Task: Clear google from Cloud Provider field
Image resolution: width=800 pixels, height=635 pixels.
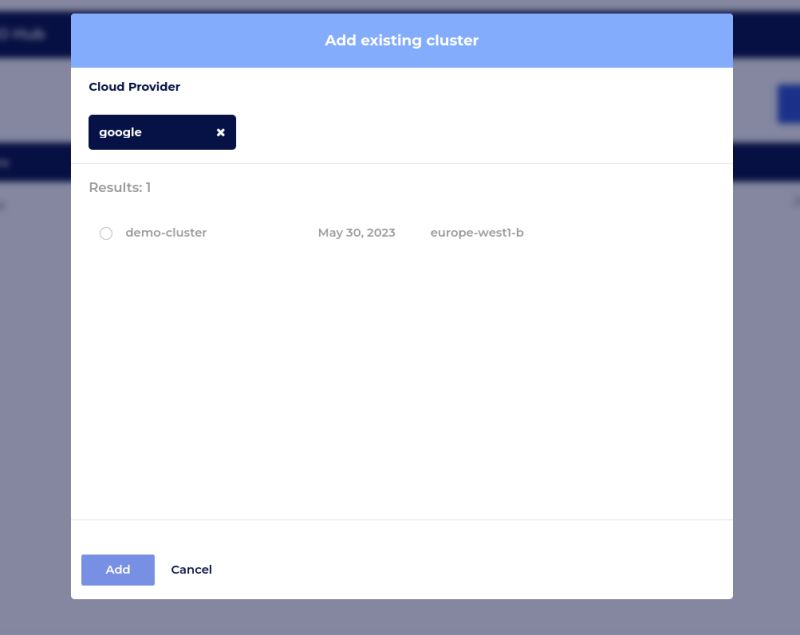Action: pyautogui.click(x=220, y=131)
